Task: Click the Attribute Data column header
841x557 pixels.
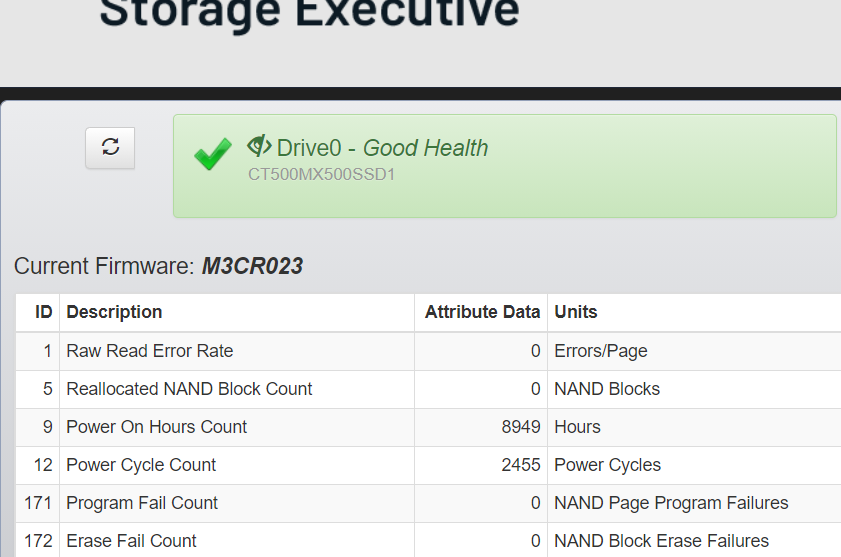Action: coord(481,312)
